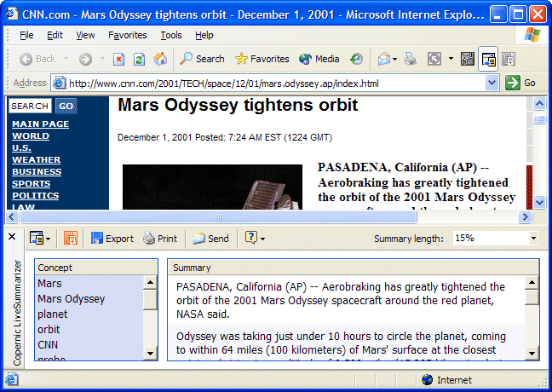
Task: Open the Favorites pane
Action: [x=262, y=59]
